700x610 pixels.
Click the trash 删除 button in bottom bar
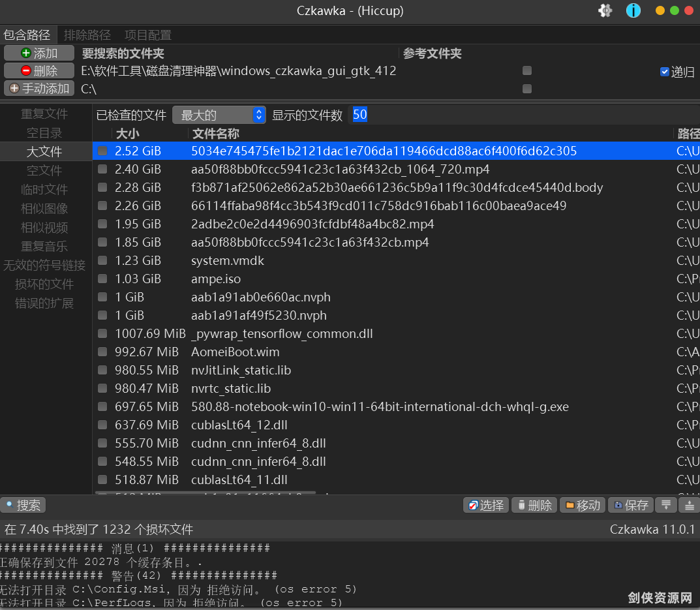tap(533, 505)
